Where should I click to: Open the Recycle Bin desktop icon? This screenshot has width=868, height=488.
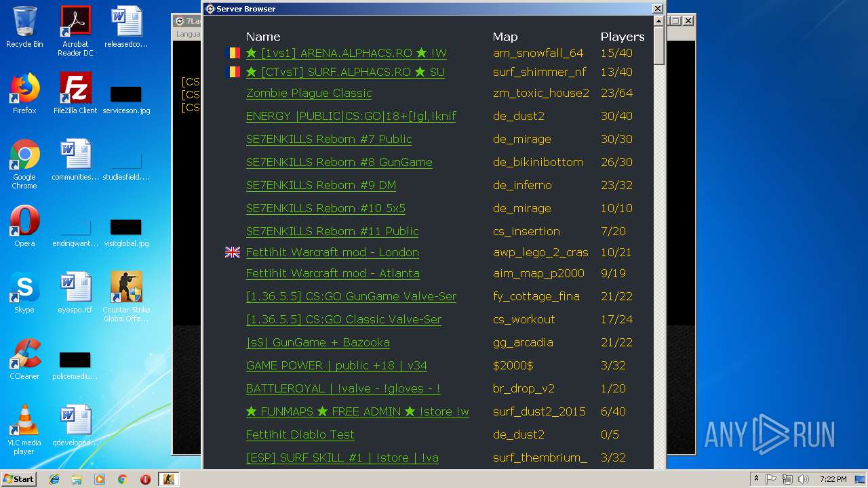tap(24, 27)
